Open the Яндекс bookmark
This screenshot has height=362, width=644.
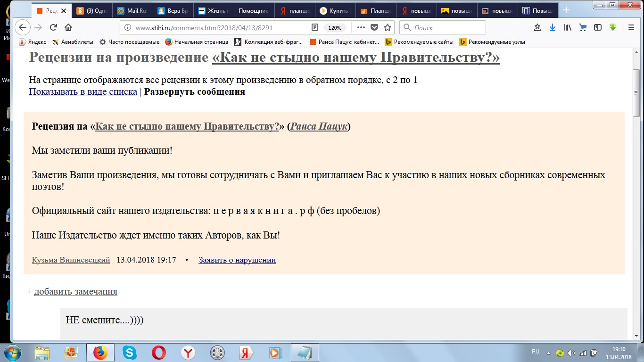(x=33, y=42)
